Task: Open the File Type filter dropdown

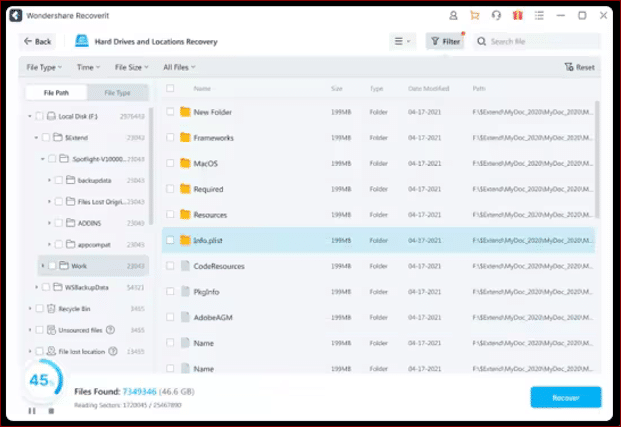Action: (44, 67)
